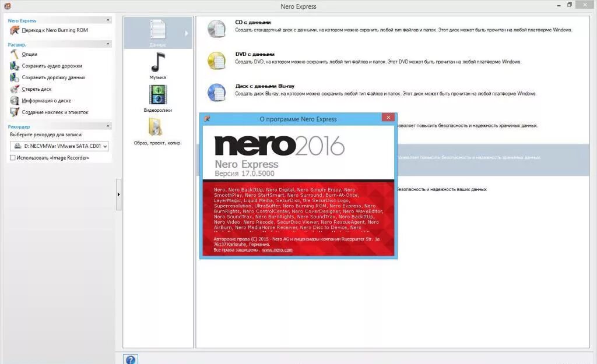597x364 pixels.
Task: Select Создание наклеек и этикеток entry
Action: (x=55, y=112)
